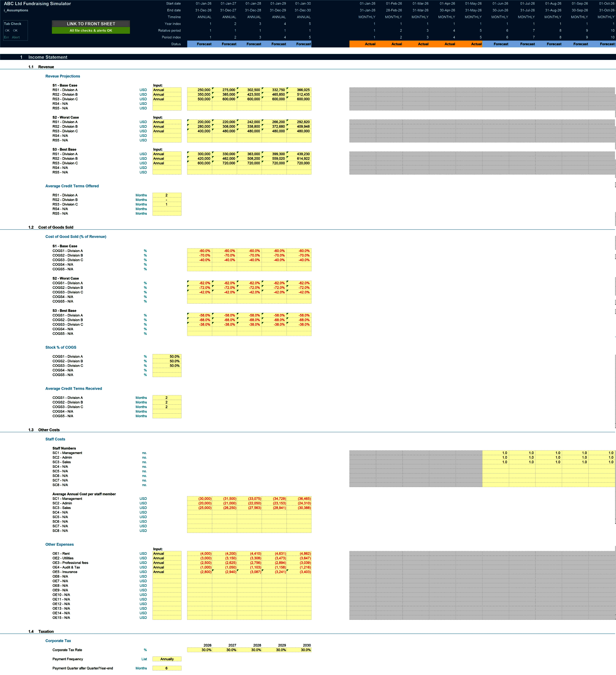Click the 'ABC Ltd Fundraising Simulator' title

point(37,4)
